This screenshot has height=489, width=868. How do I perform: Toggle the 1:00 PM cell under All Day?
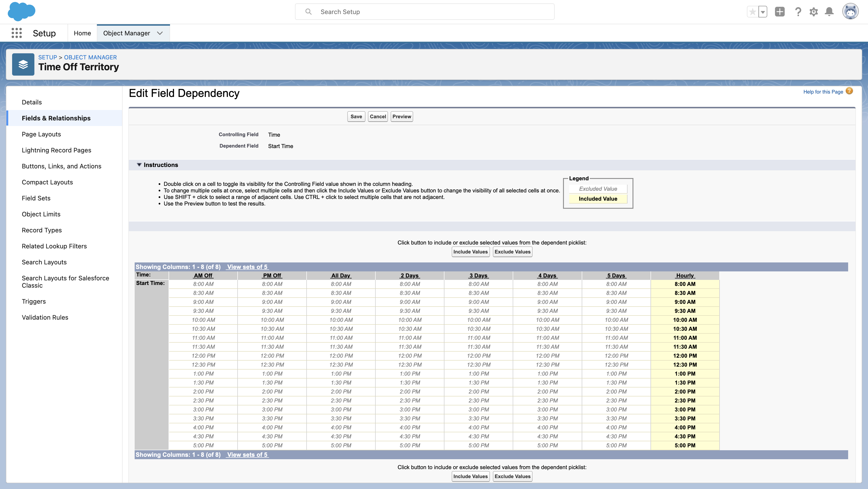tap(341, 374)
